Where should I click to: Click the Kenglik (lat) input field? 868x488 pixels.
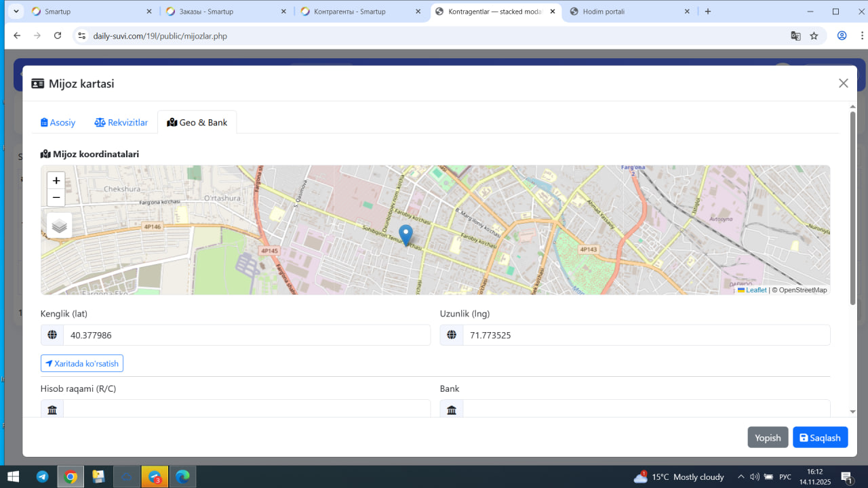coord(247,335)
